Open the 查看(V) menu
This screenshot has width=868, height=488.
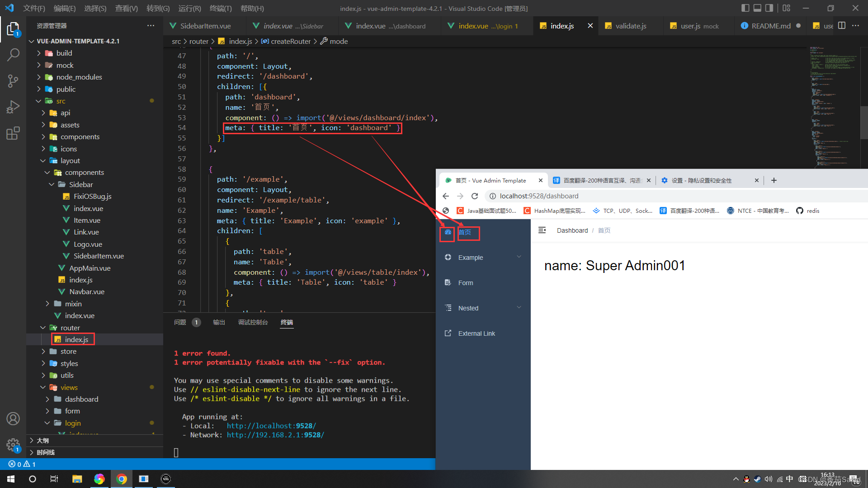click(x=126, y=8)
